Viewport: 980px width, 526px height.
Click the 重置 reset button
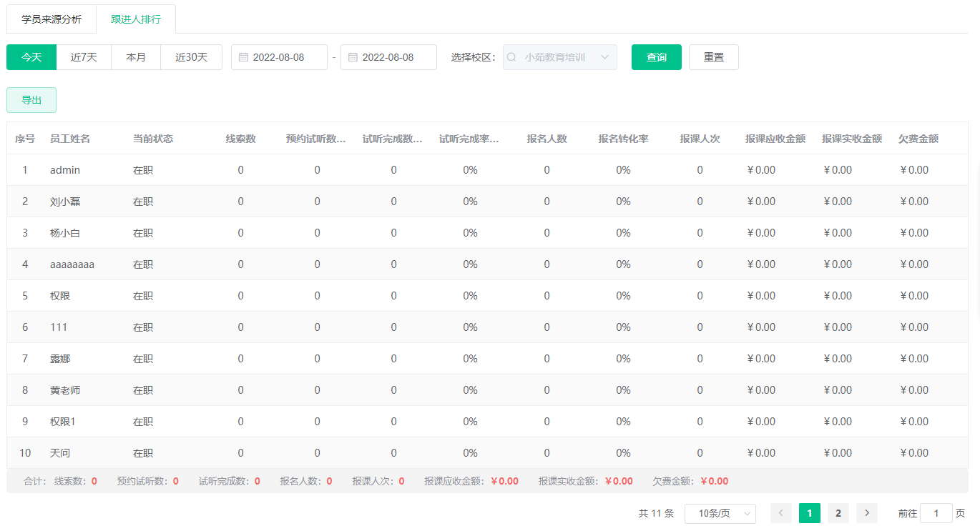click(713, 57)
